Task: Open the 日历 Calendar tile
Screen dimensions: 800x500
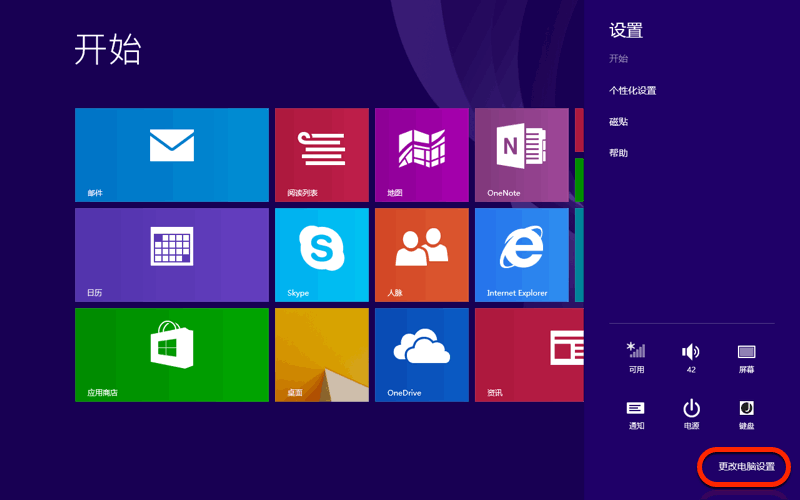Action: 171,254
